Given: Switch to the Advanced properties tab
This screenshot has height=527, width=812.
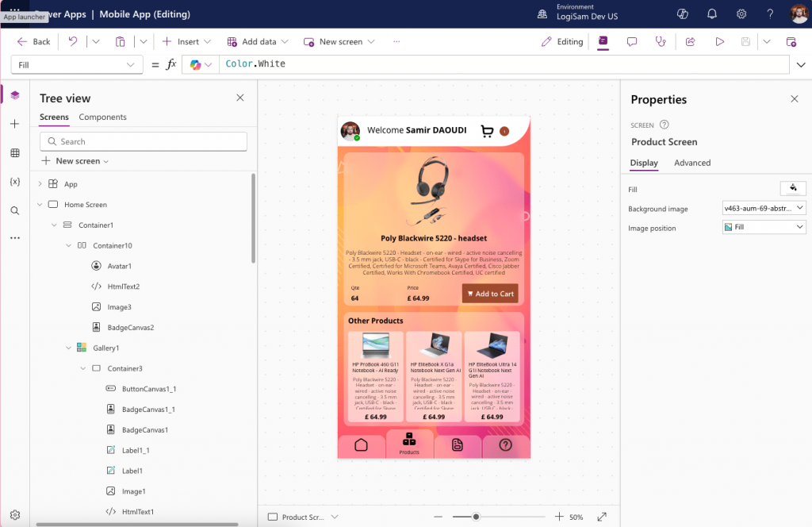Looking at the screenshot, I should [x=692, y=163].
